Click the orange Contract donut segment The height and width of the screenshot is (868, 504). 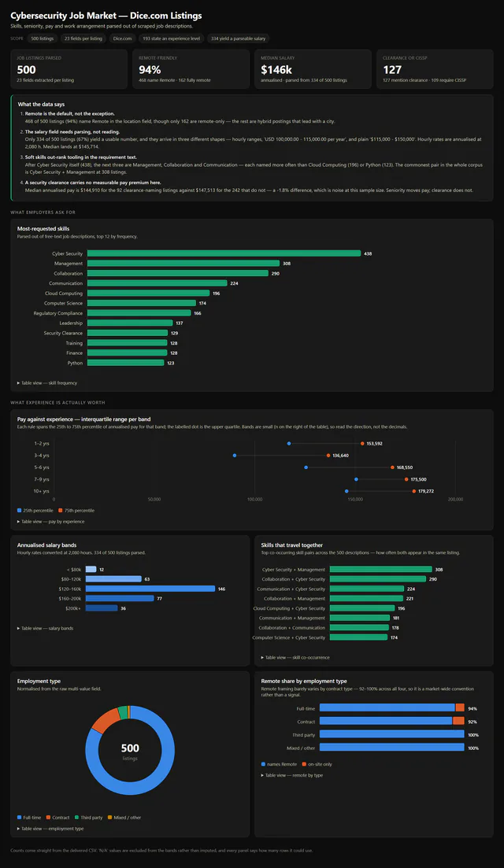click(106, 719)
